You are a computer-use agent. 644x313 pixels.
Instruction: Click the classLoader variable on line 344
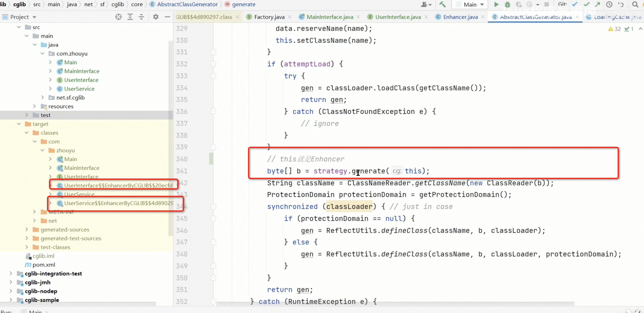pyautogui.click(x=349, y=206)
